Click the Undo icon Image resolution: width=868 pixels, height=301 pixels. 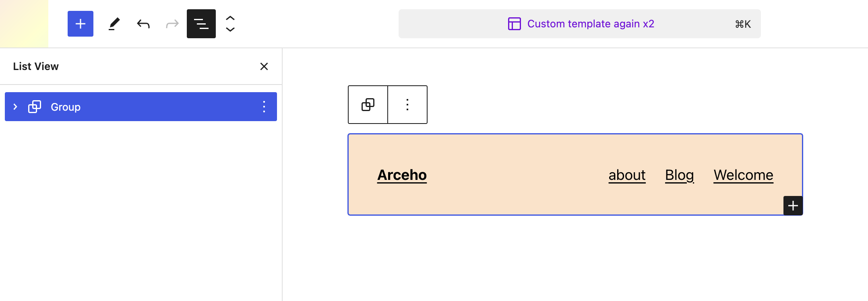click(143, 24)
